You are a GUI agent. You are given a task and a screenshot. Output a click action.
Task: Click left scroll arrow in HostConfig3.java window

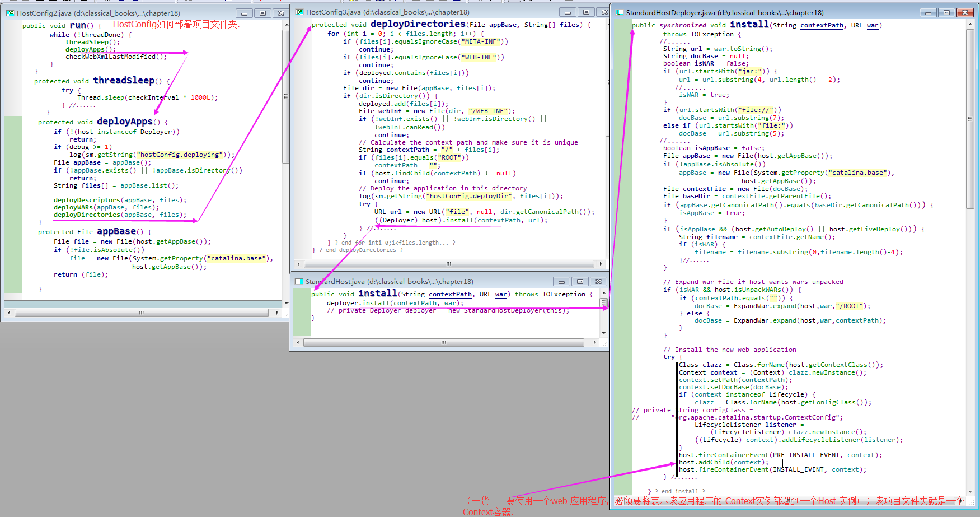point(298,264)
